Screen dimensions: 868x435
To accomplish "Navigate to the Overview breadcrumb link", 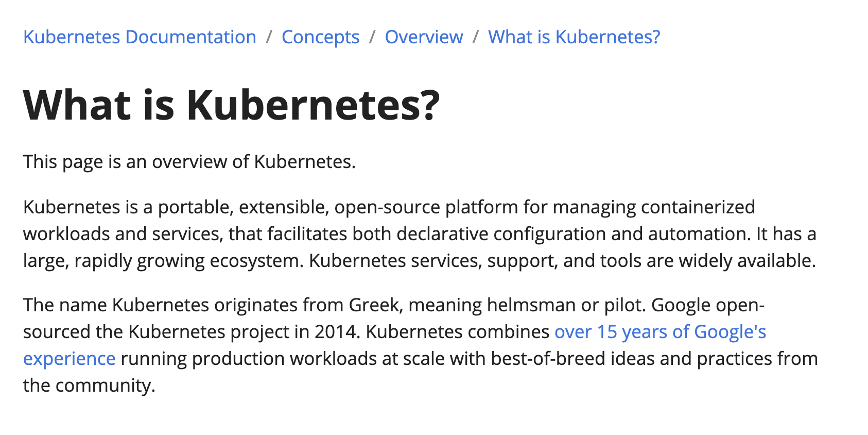I will 424,37.
